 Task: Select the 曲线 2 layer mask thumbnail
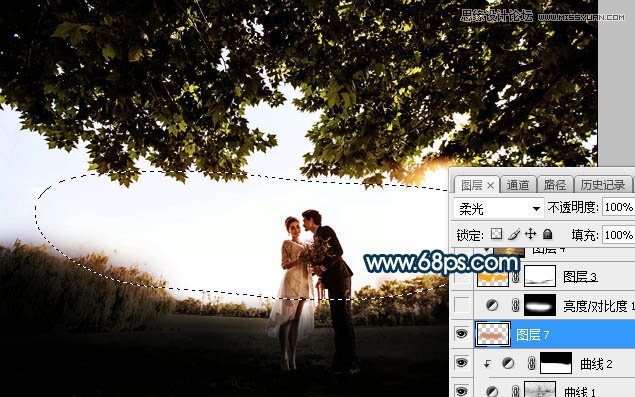click(556, 363)
